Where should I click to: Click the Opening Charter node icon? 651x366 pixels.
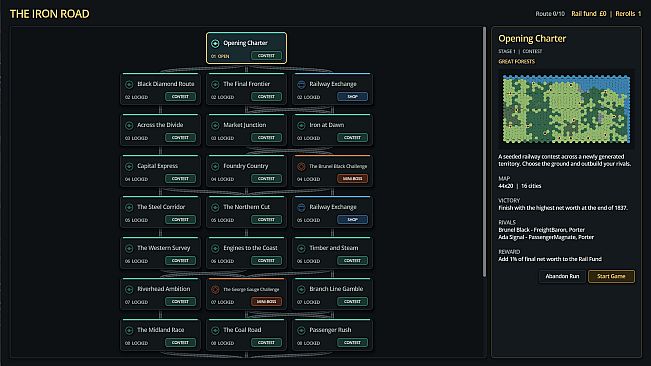[215, 43]
